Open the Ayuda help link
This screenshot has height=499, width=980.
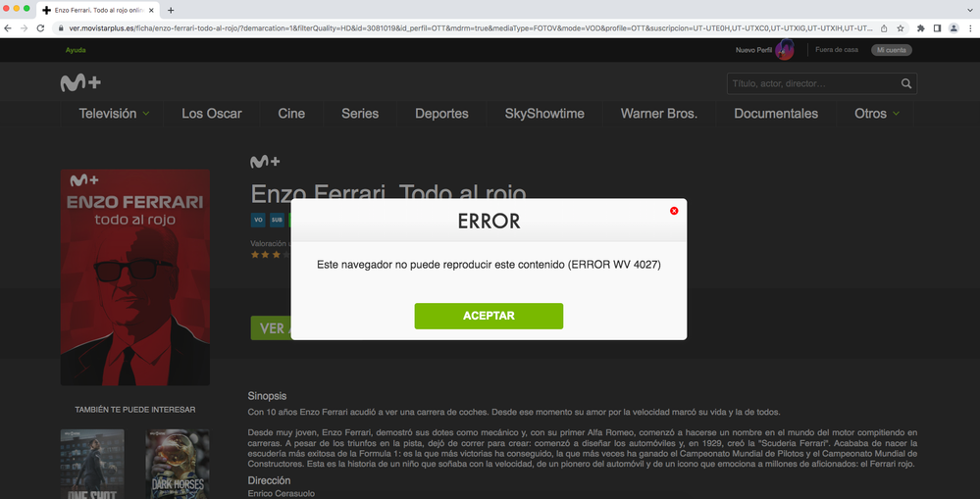click(76, 50)
